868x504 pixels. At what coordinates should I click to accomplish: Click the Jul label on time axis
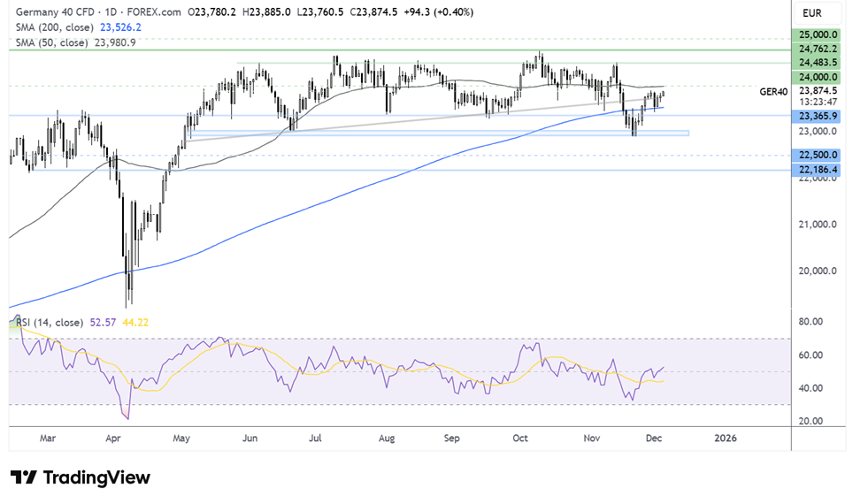[x=316, y=438]
